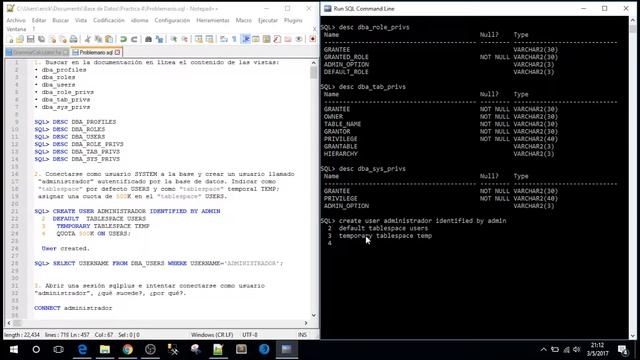
Task: Click the Save floppy disk icon
Action: coord(31,39)
